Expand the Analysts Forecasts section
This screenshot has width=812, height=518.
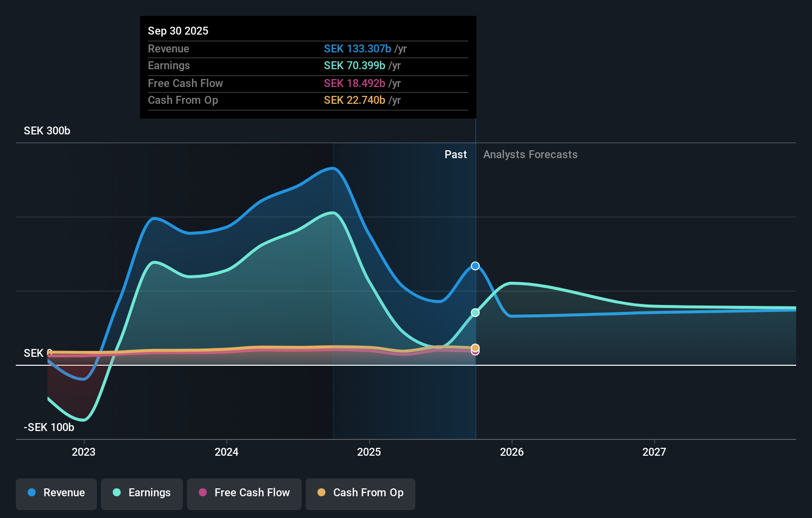pos(530,154)
